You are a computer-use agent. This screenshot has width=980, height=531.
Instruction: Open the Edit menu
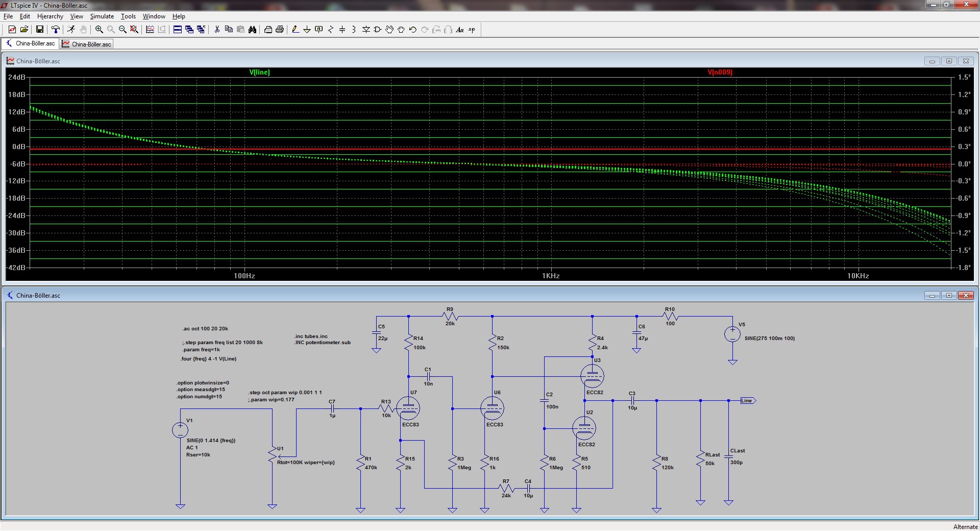(x=25, y=16)
